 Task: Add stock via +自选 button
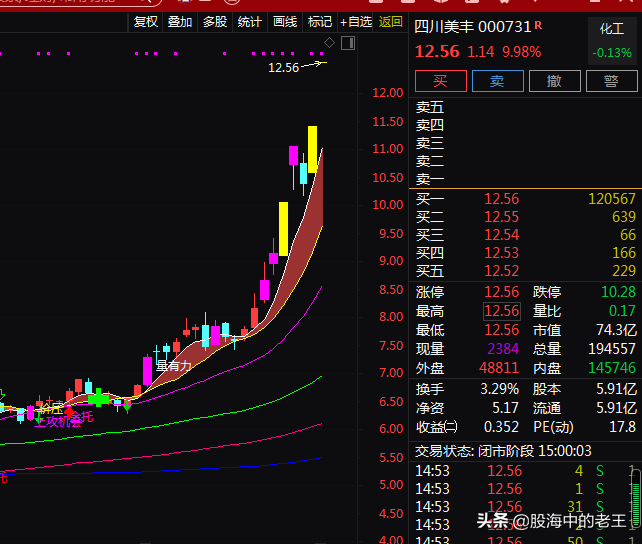click(356, 22)
